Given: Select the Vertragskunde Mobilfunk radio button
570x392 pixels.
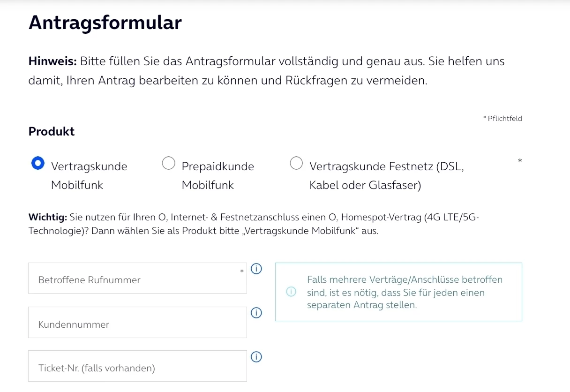Looking at the screenshot, I should 37,163.
